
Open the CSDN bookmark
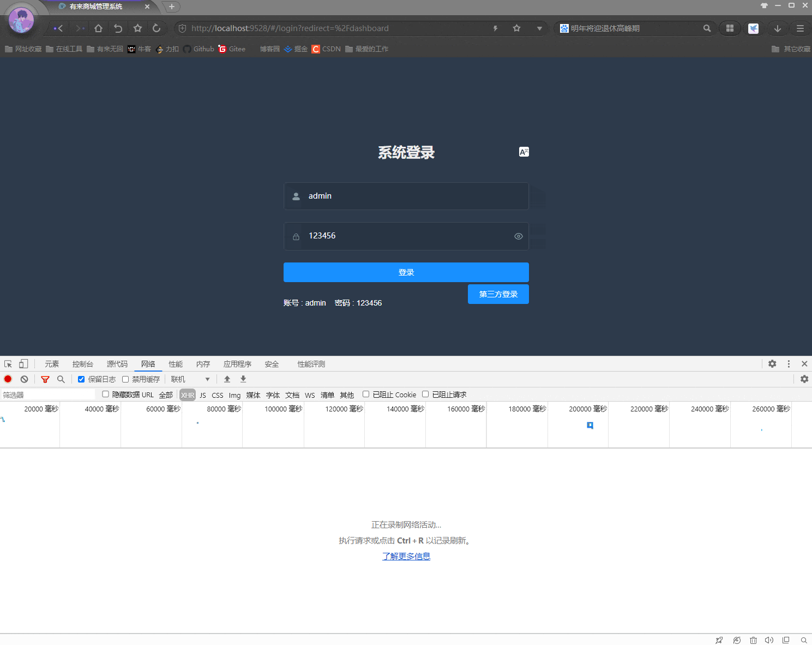tap(326, 49)
